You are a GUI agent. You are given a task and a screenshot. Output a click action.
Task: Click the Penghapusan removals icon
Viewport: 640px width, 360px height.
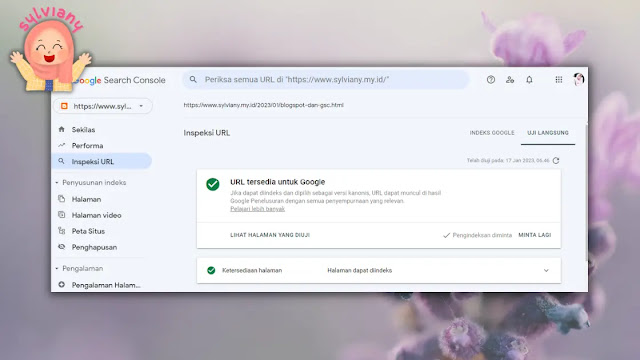61,247
